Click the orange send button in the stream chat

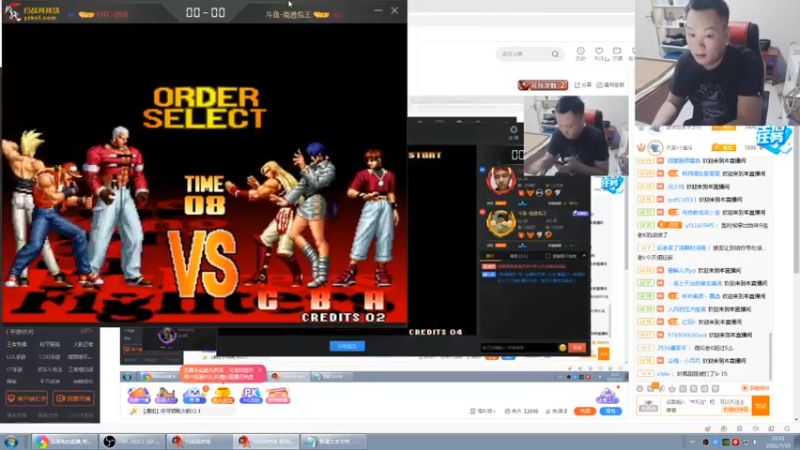point(760,406)
